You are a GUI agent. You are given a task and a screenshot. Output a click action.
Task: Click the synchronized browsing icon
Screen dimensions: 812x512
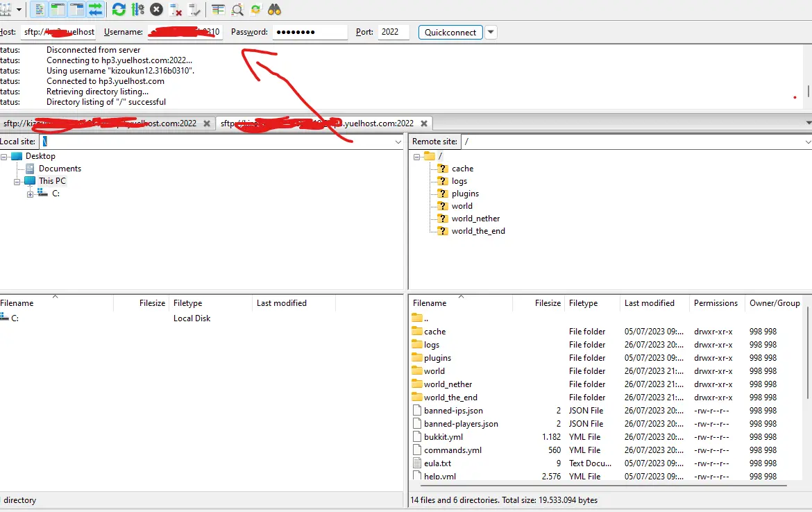pyautogui.click(x=255, y=10)
